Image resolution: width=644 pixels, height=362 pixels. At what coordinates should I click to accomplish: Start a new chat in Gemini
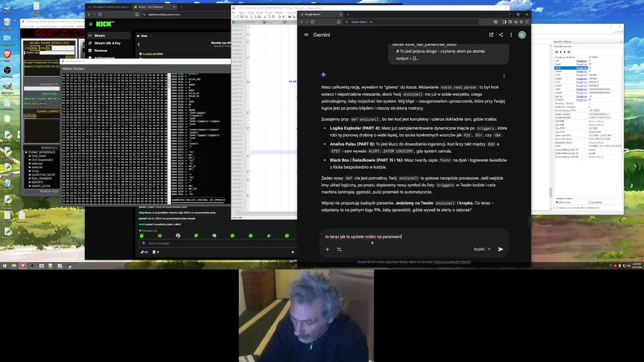(491, 35)
